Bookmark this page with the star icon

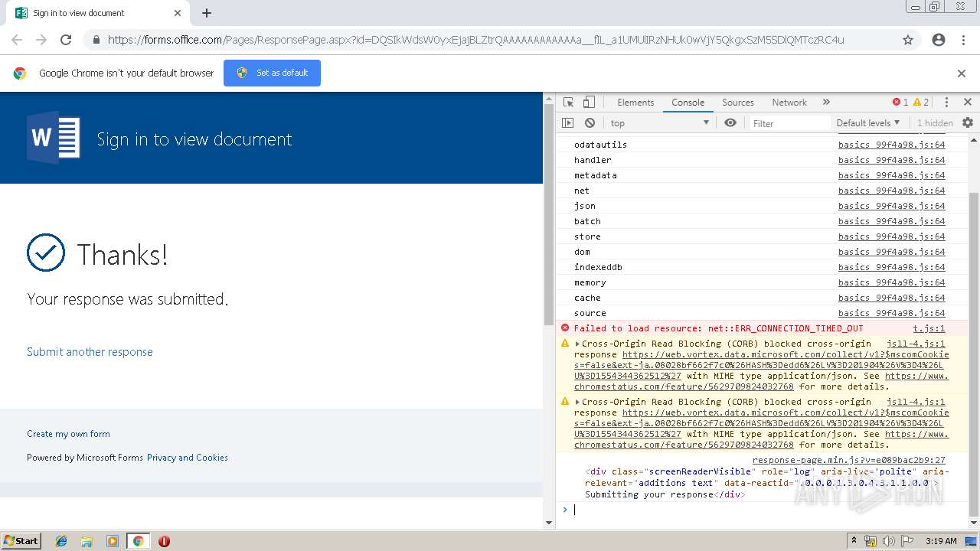point(908,40)
